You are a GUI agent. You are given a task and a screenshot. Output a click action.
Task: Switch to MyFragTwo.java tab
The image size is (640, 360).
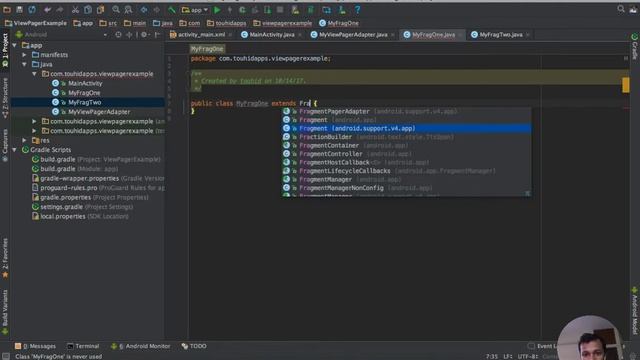[500, 35]
